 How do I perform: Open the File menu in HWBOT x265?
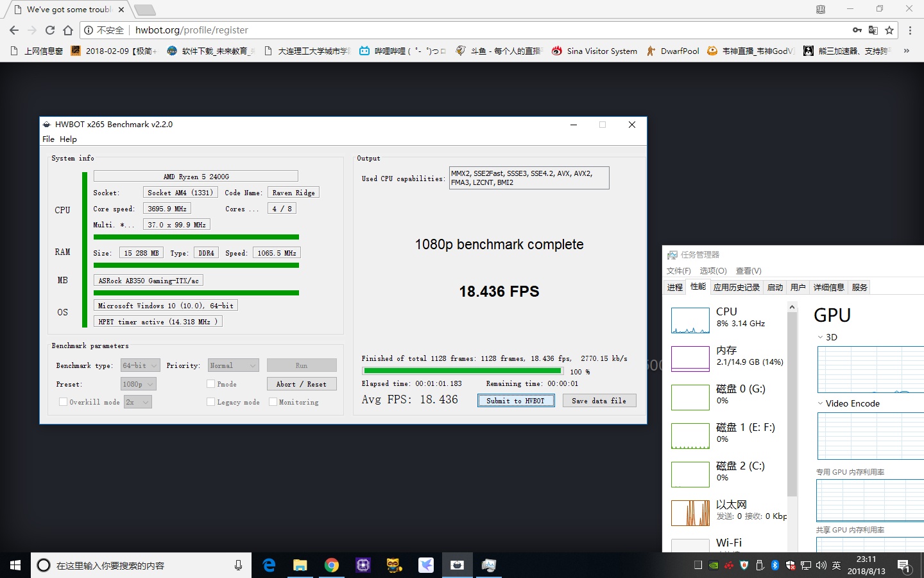(49, 139)
